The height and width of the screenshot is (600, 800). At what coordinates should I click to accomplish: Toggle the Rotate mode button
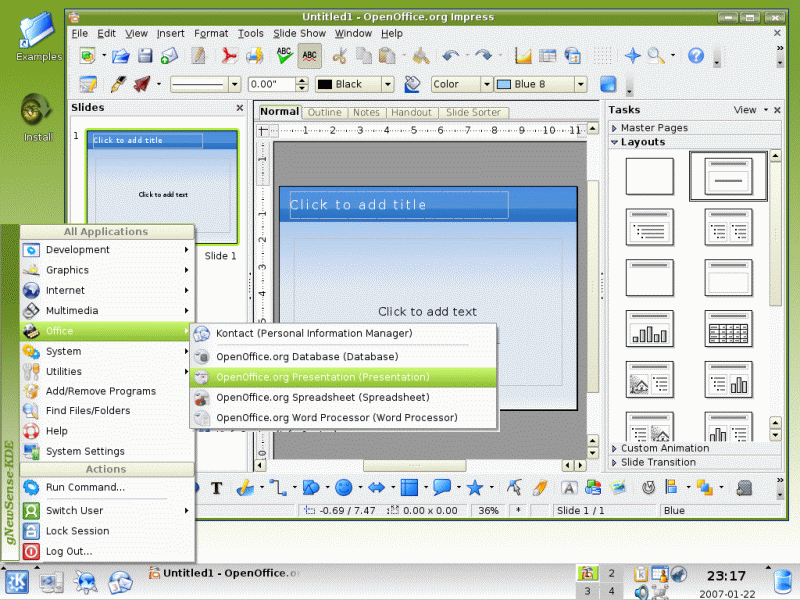point(648,488)
